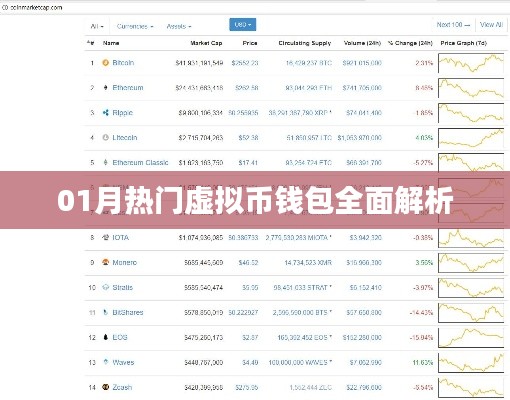Click the Monero logo icon
Screen dimensions: 510x400
106,262
